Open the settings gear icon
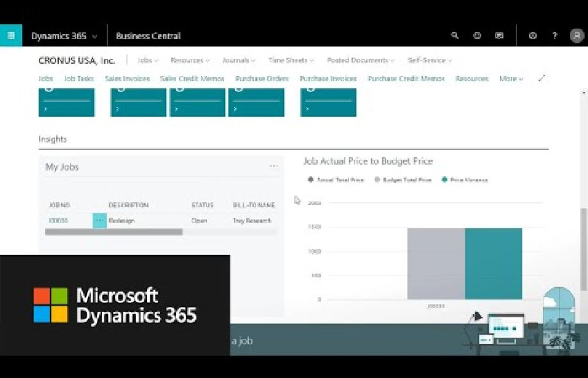 533,36
